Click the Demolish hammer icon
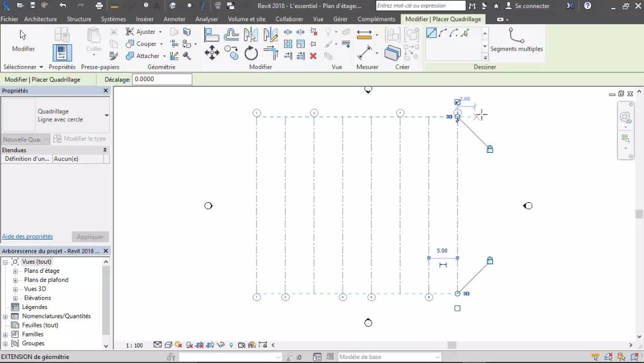Screen dimensions: 644x363 (x=187, y=56)
